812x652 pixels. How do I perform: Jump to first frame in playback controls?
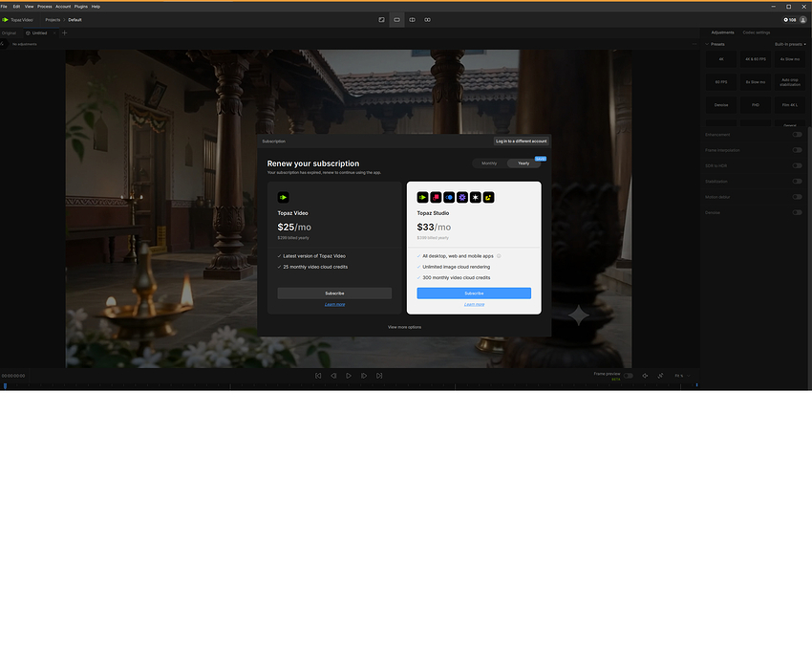318,376
